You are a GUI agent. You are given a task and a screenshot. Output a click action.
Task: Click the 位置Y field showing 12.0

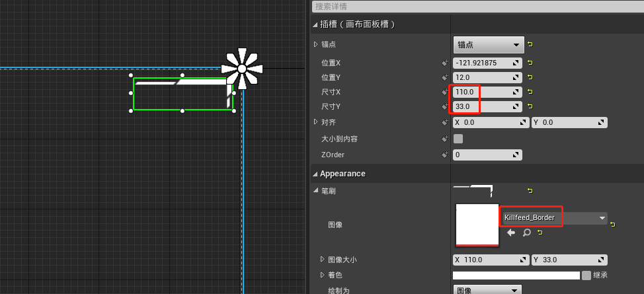point(487,77)
